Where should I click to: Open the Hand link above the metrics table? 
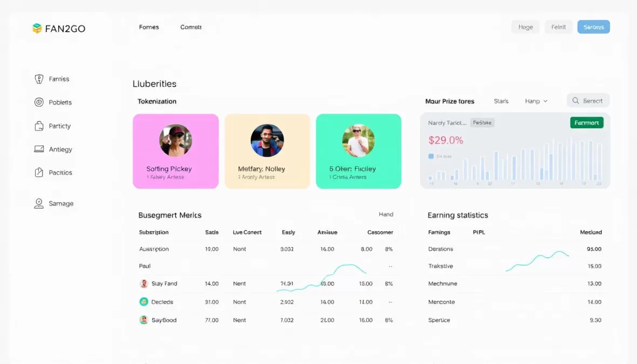386,214
